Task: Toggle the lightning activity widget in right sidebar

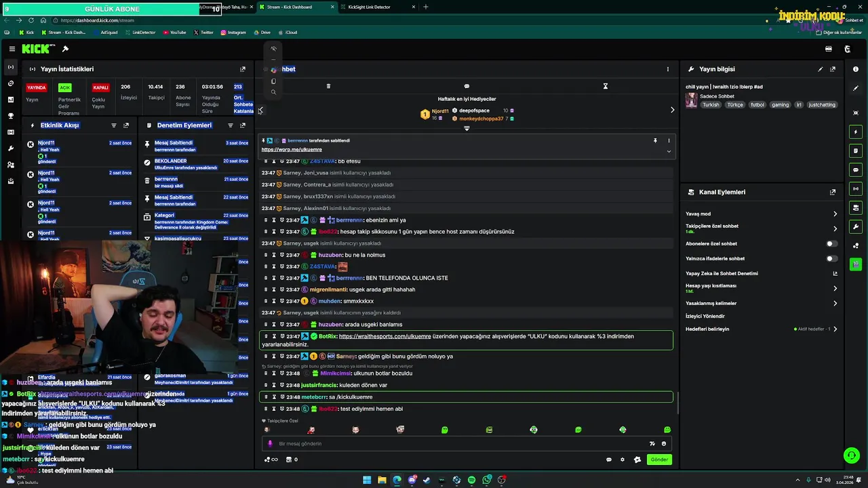Action: [x=856, y=132]
